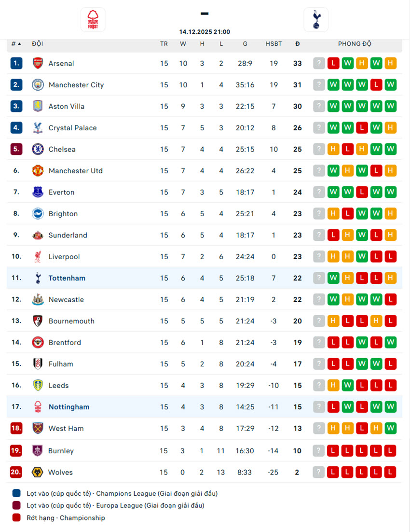Open the Nottingham team link
410x532 pixels.
pyautogui.click(x=68, y=407)
